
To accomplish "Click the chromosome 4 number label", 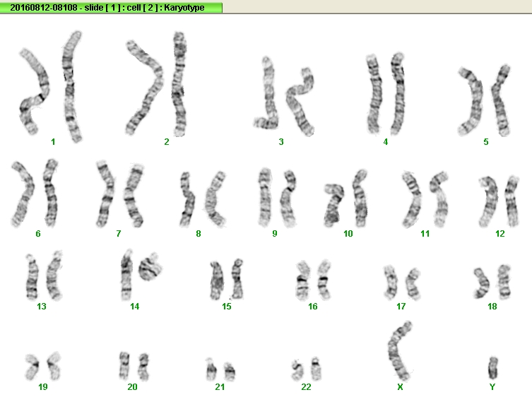I will [x=386, y=142].
